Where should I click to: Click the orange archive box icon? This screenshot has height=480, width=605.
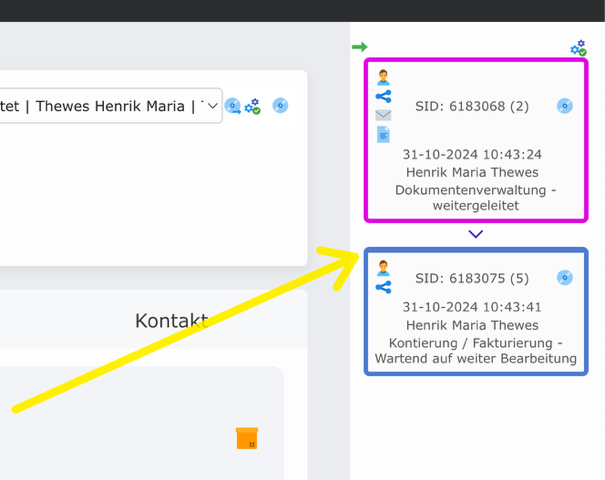[247, 438]
